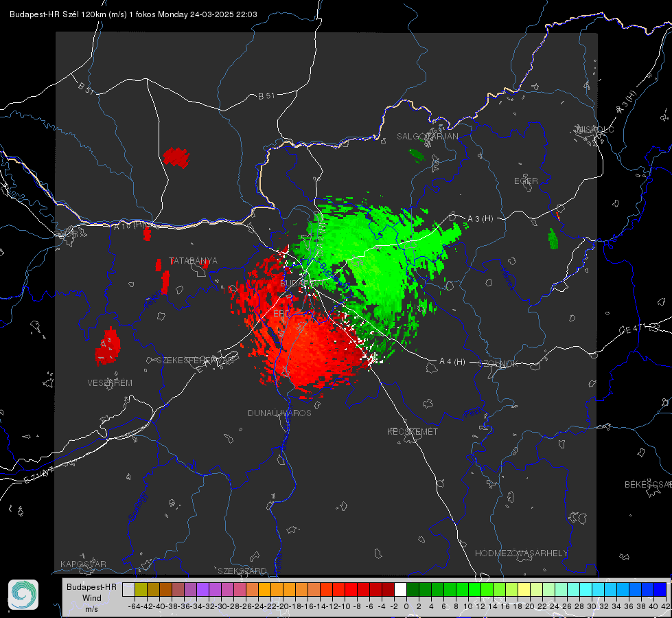Image resolution: width=672 pixels, height=618 pixels.
Task: Click the EGER city label
Action: tap(526, 181)
